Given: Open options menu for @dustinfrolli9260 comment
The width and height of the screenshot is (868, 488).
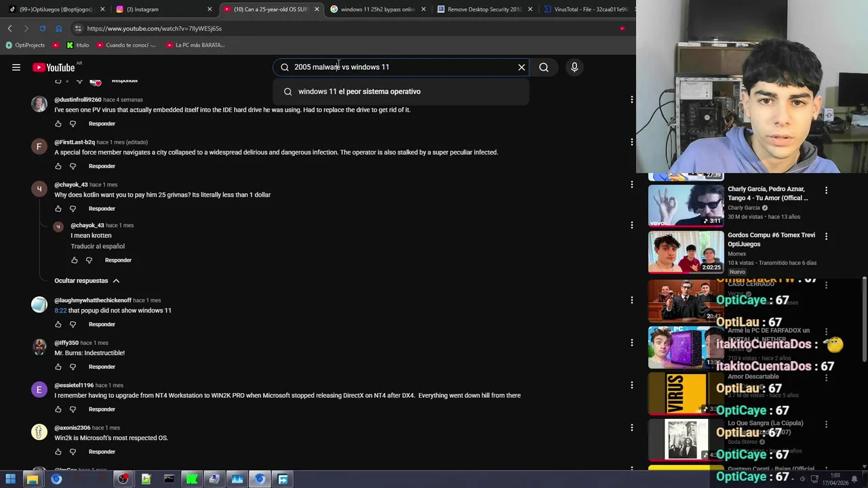Looking at the screenshot, I should 631,100.
